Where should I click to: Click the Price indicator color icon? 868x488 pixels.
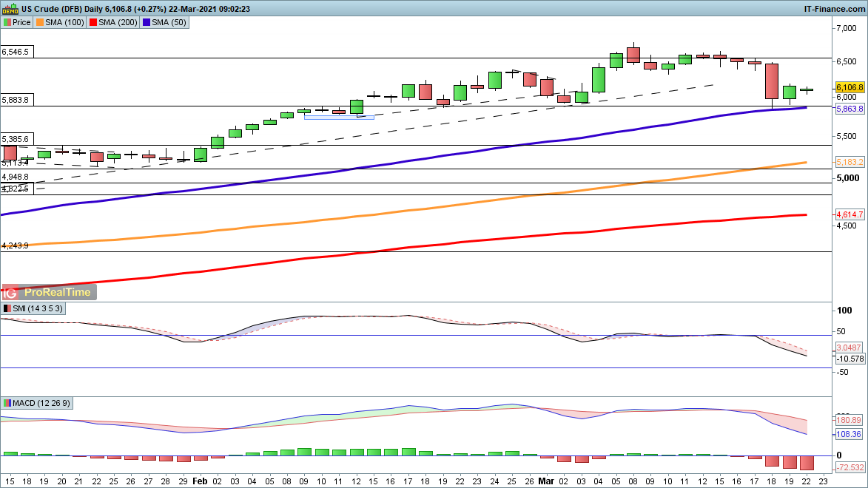click(x=7, y=23)
